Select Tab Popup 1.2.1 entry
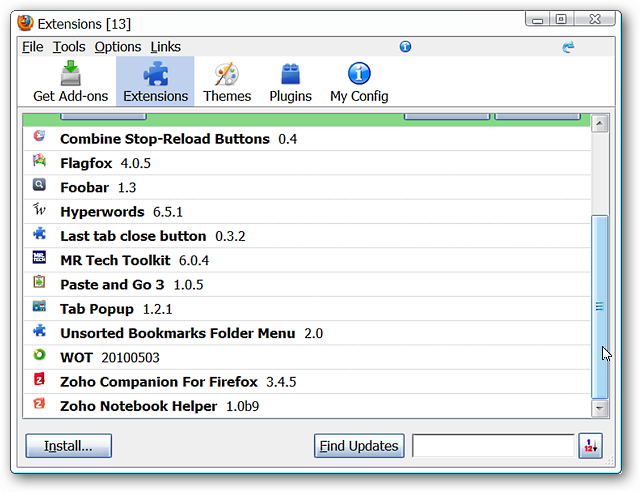640x492 pixels. pos(307,309)
